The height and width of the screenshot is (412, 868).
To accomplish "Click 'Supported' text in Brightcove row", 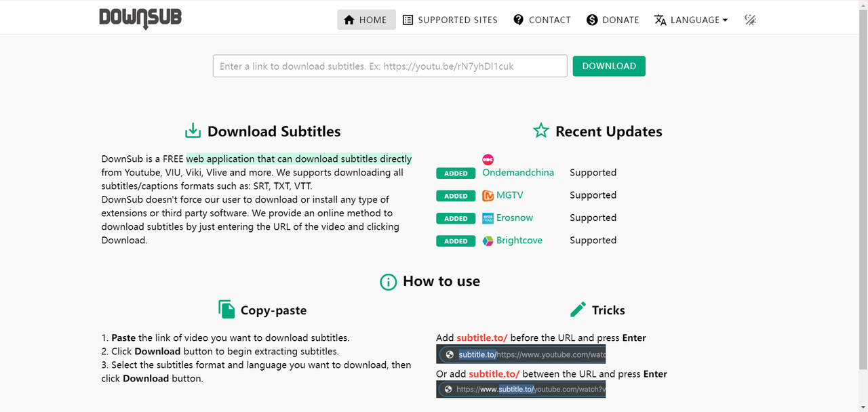I will click(x=593, y=240).
